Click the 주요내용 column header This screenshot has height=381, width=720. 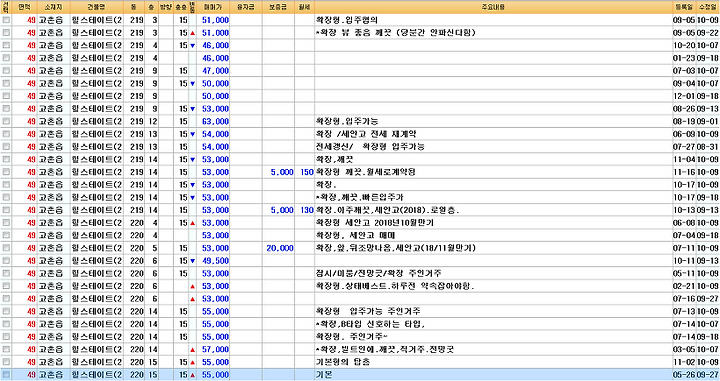pyautogui.click(x=494, y=7)
